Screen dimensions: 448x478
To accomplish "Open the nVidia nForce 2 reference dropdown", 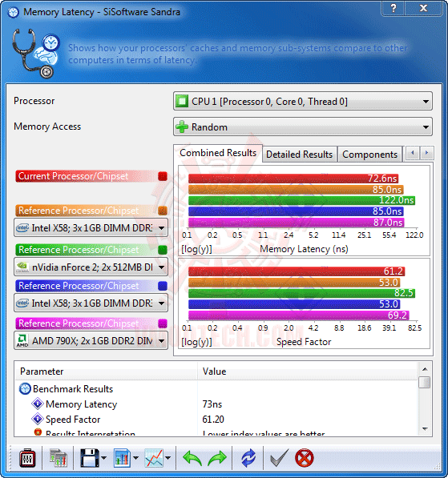I will coord(91,267).
